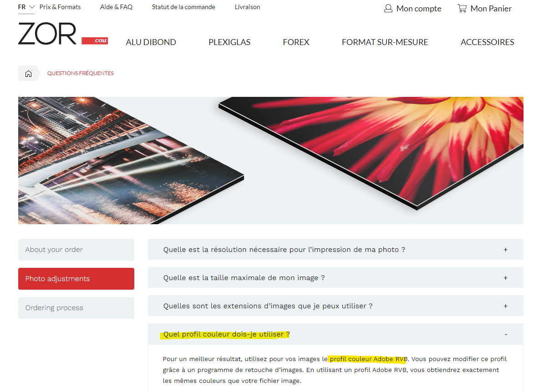Open the Prix & Formats link
Image resolution: width=544 pixels, height=392 pixels.
coord(60,7)
